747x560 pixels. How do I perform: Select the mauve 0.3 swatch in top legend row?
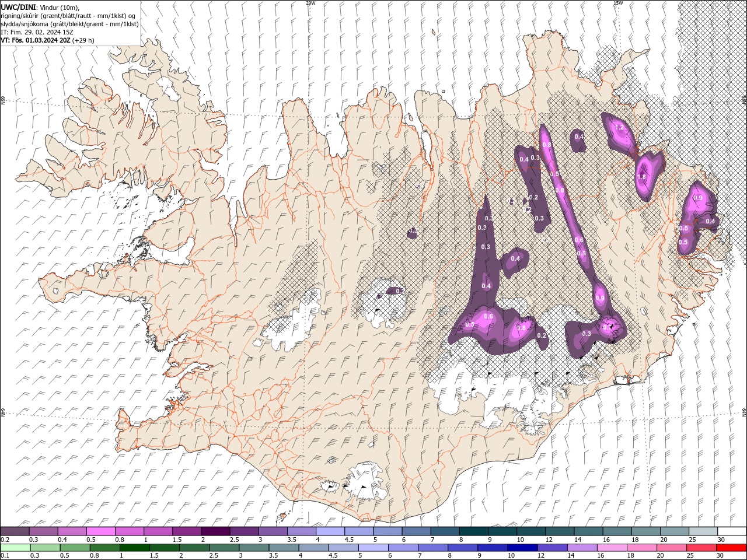(x=43, y=531)
